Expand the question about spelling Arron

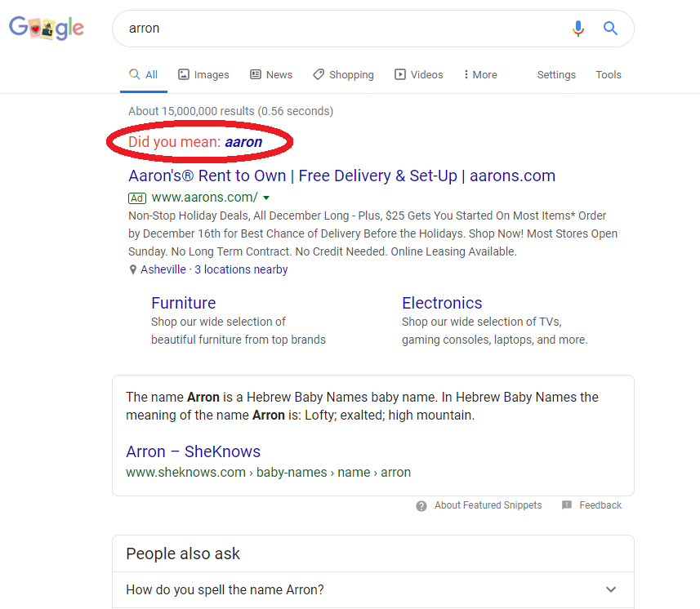coord(609,589)
